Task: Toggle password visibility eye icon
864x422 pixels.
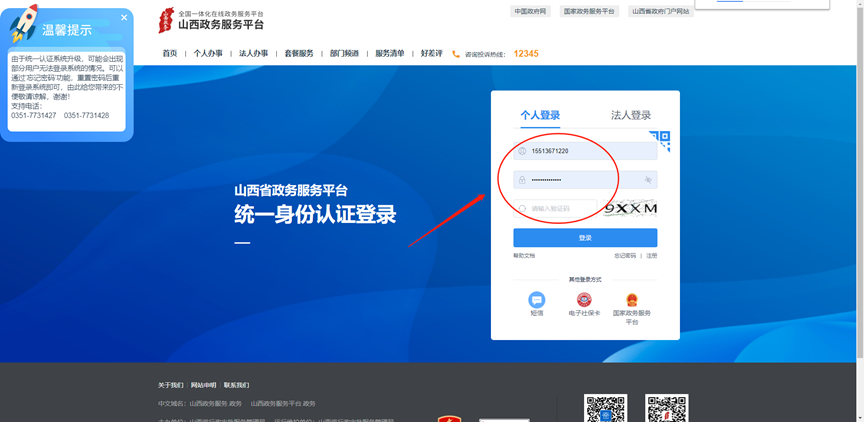Action: coord(648,180)
